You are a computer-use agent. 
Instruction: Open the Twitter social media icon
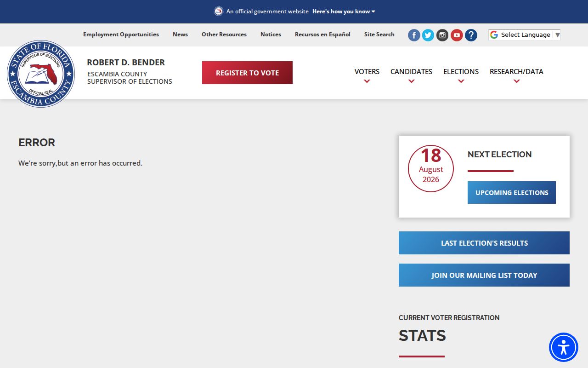pyautogui.click(x=428, y=35)
